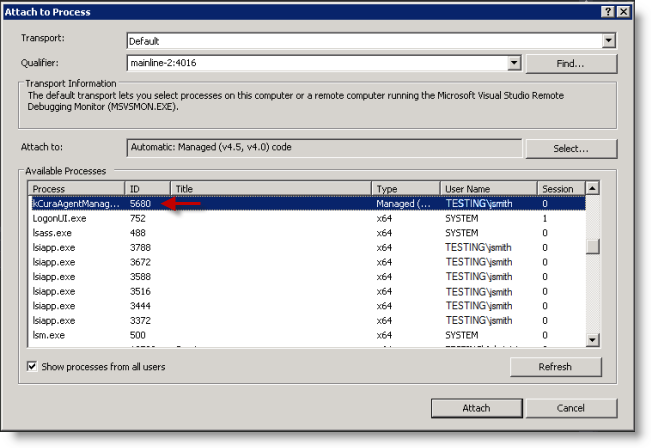Sort by the User Name column header

click(x=488, y=189)
